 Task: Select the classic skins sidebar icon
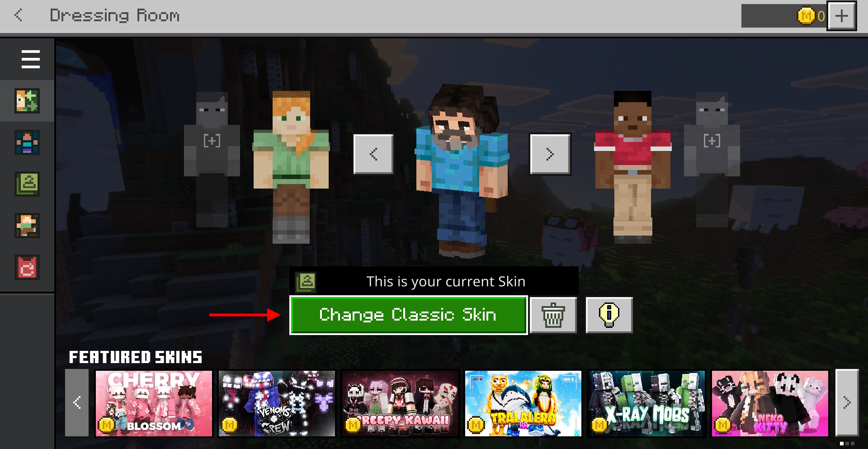[x=27, y=184]
